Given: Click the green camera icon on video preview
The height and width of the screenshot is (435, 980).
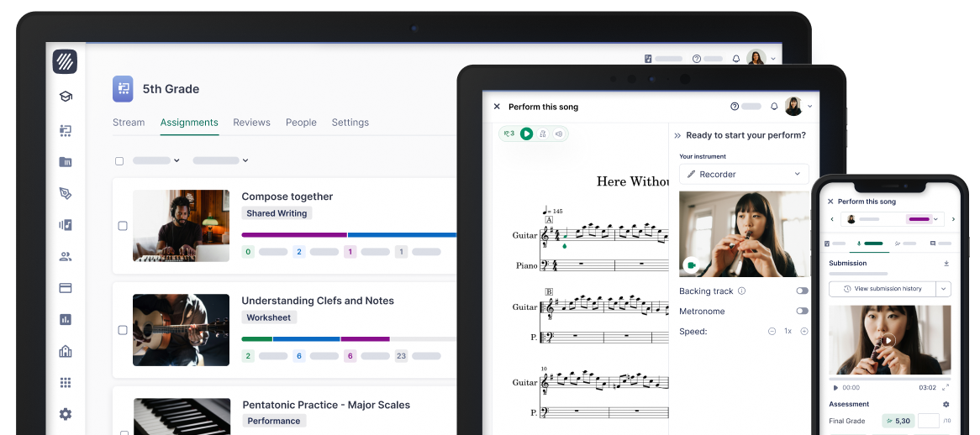Looking at the screenshot, I should (691, 265).
